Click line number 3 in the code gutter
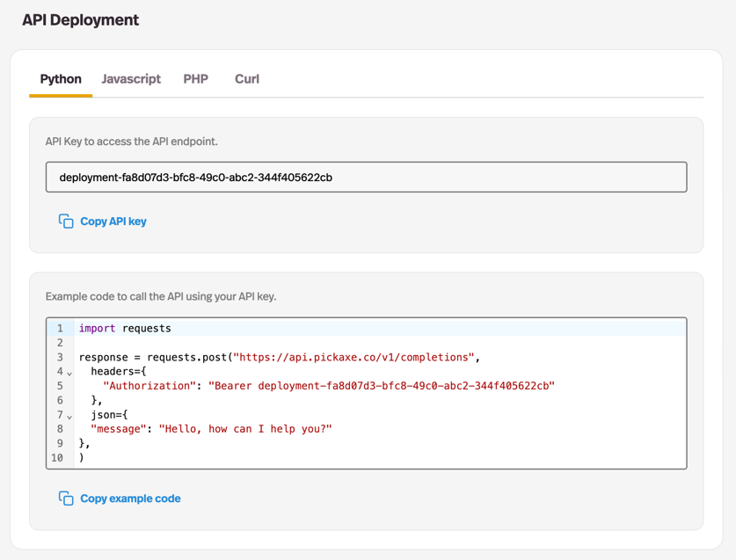The height and width of the screenshot is (560, 736). 59,357
